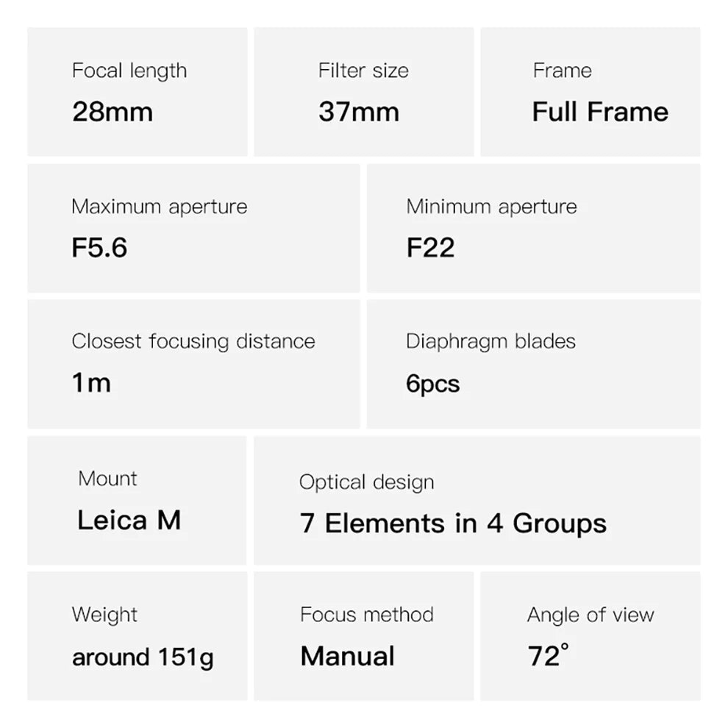
Task: Click the "6pcs" value text
Action: (x=432, y=384)
